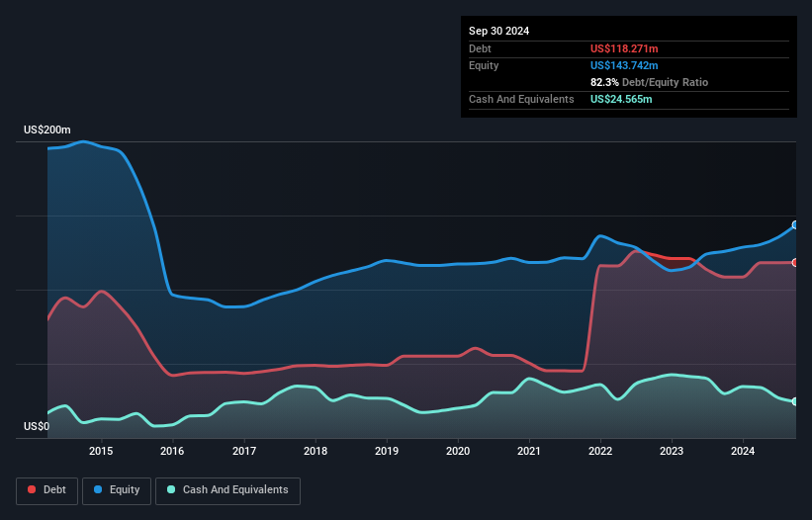Click the Equity row label in tooltip
Screen dimensions: 812x520
point(484,65)
